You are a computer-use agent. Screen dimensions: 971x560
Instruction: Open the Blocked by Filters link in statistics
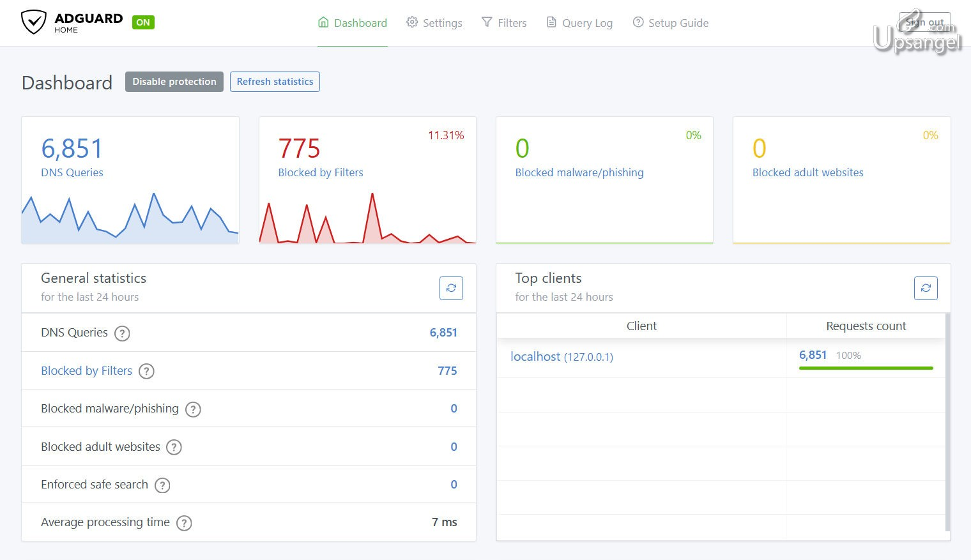87,371
